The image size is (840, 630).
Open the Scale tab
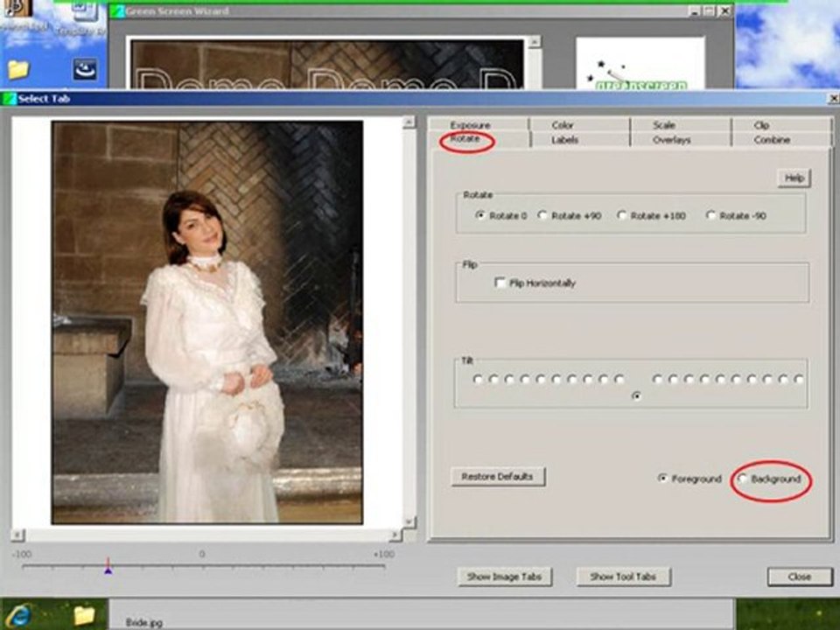663,125
